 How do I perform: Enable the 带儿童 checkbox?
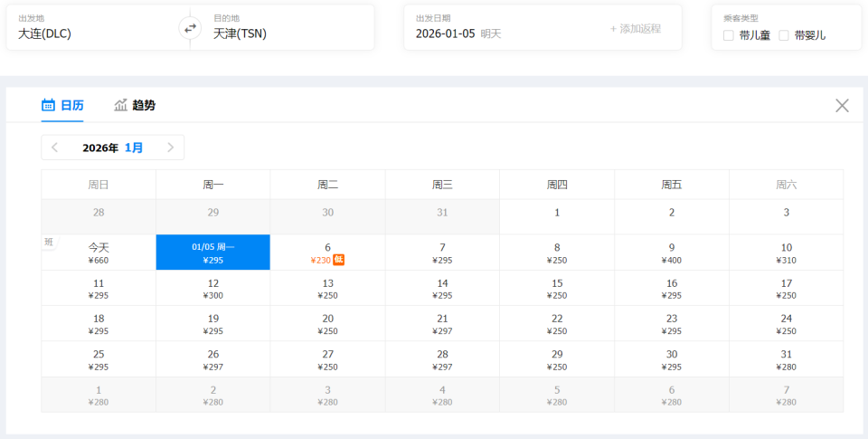tap(729, 35)
